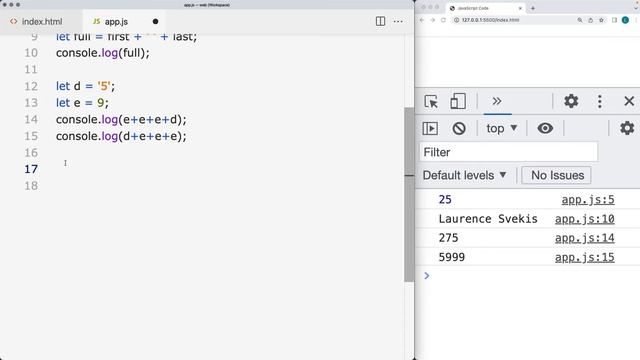Open the Default levels dropdown
This screenshot has height=360, width=640.
[x=464, y=176]
